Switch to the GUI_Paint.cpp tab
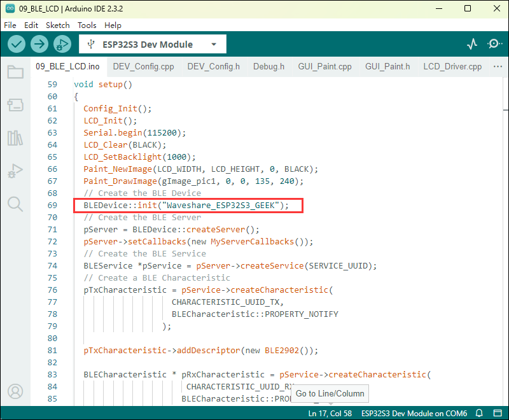 click(324, 66)
